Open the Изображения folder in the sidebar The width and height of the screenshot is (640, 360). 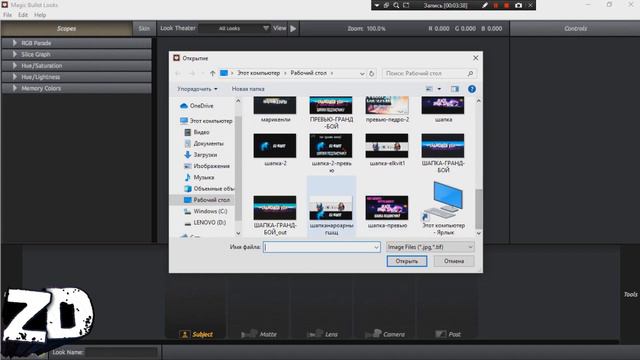tap(207, 166)
